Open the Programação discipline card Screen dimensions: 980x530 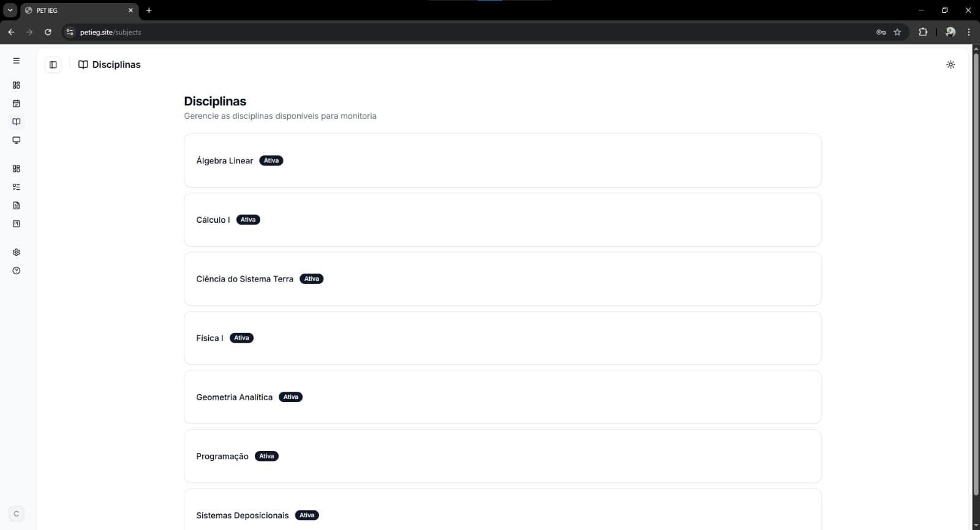click(502, 456)
